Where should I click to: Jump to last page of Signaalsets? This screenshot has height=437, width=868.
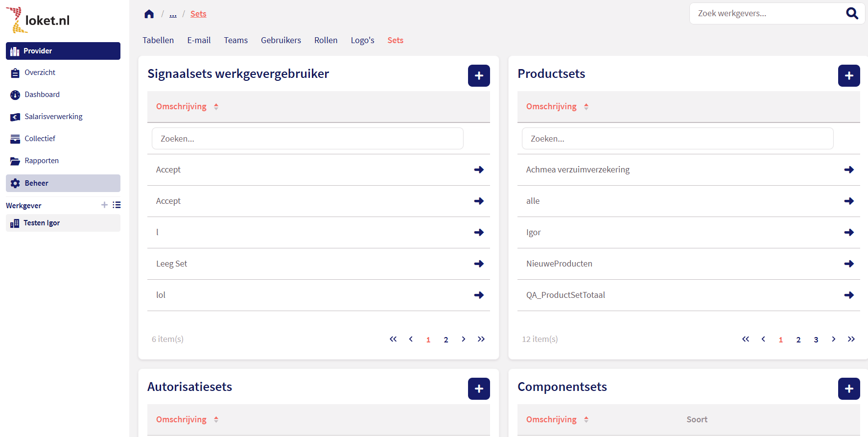pos(481,339)
